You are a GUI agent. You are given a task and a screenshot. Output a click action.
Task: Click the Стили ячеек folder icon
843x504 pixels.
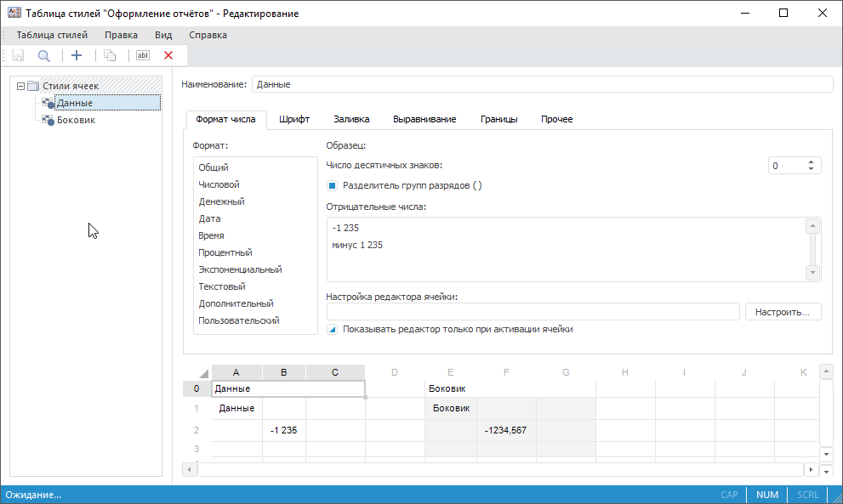33,86
